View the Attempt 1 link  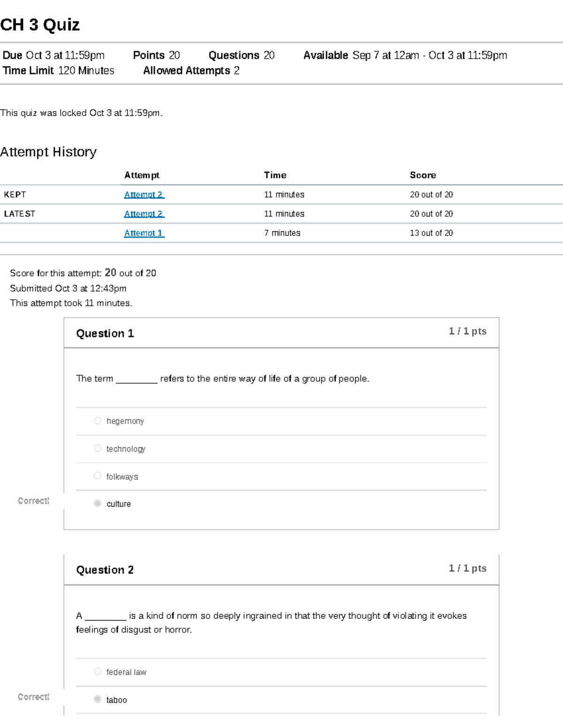pyautogui.click(x=144, y=233)
